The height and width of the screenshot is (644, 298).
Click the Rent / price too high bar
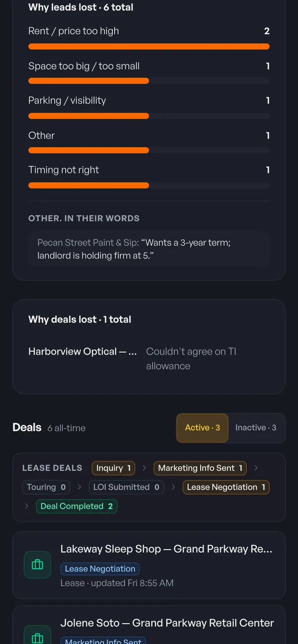149,47
